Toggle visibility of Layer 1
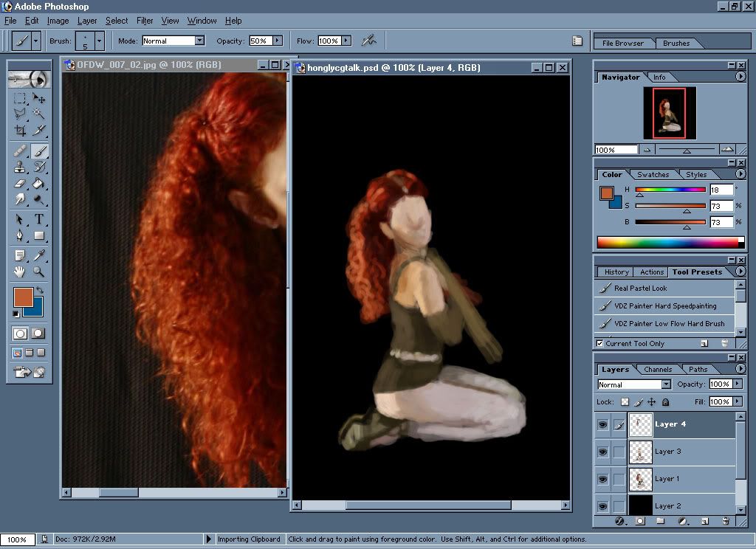 [x=603, y=479]
